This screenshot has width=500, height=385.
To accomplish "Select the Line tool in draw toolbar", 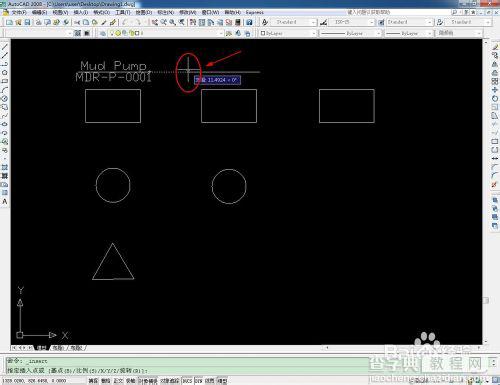I will point(5,47).
